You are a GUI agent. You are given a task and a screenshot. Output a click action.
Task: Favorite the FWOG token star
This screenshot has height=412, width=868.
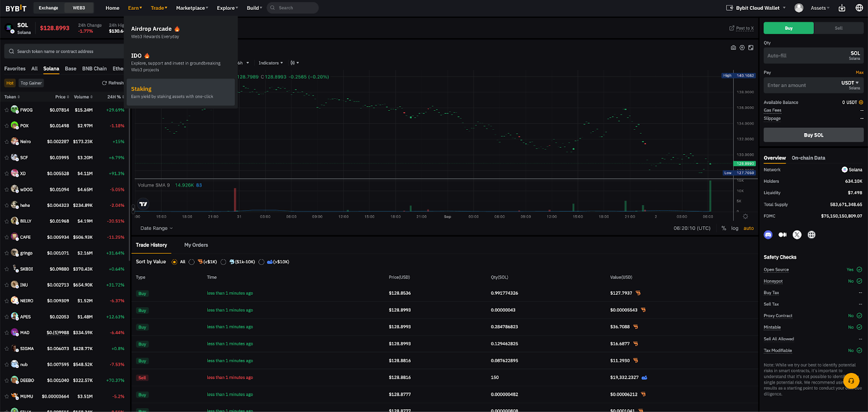(7, 110)
